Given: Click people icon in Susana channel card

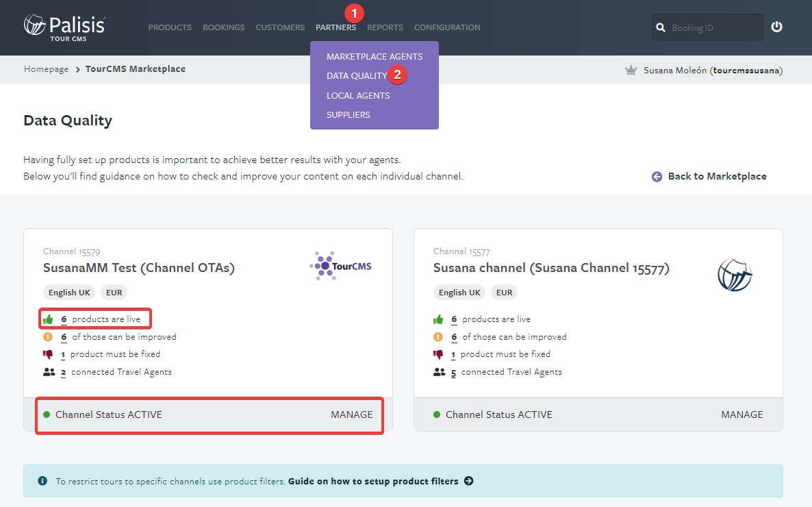Looking at the screenshot, I should (439, 372).
